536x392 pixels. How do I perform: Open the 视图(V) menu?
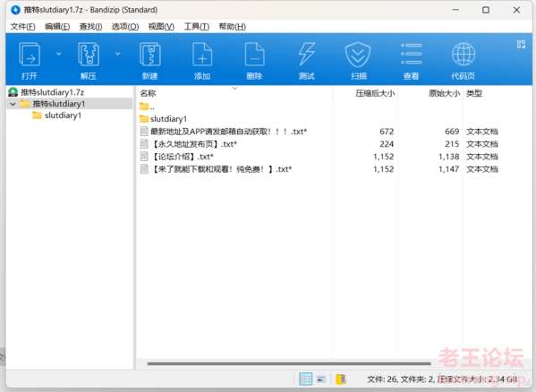(161, 27)
